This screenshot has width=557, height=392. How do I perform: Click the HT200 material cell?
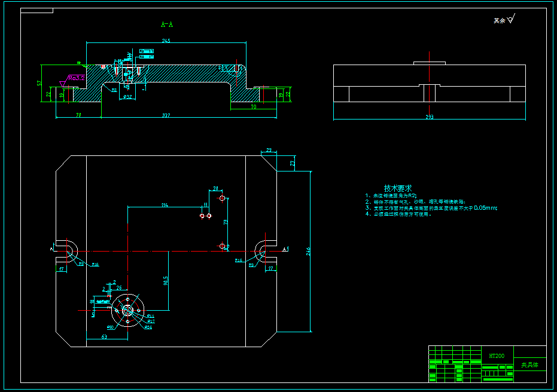pyautogui.click(x=497, y=356)
